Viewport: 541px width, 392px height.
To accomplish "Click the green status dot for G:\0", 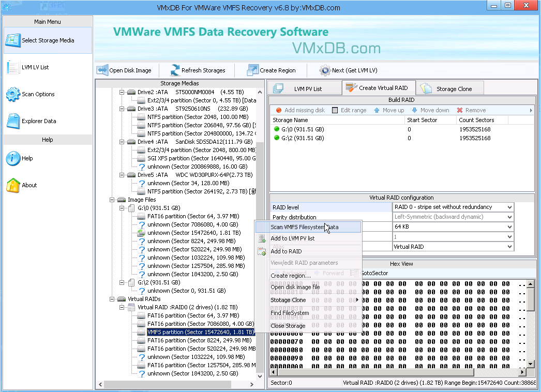I will 276,129.
